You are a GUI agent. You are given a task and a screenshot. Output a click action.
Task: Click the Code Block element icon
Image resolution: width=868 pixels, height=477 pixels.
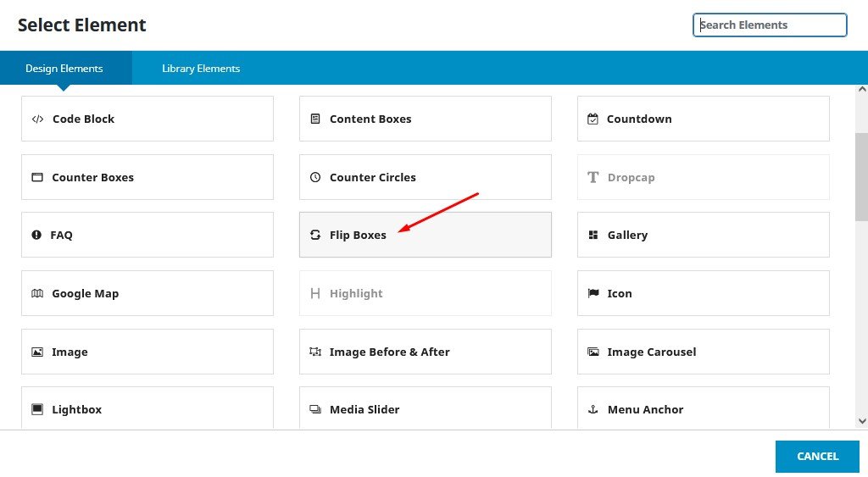tap(37, 119)
